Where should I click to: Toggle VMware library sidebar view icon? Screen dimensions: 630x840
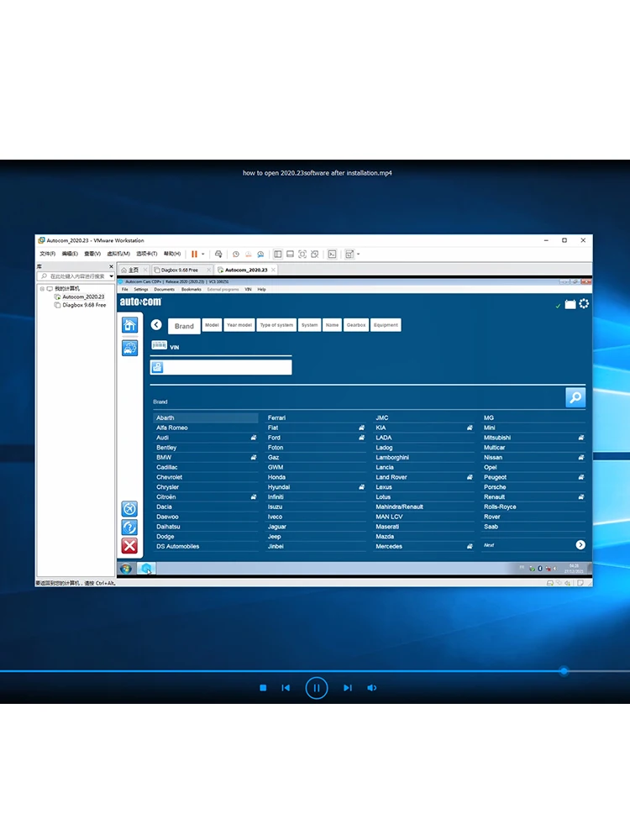tap(277, 254)
